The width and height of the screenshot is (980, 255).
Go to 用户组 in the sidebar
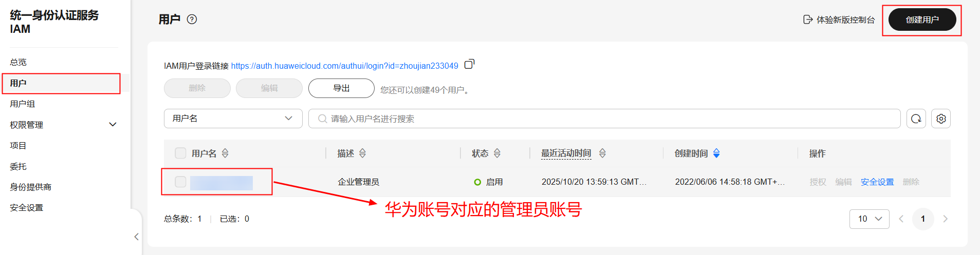[x=23, y=104]
